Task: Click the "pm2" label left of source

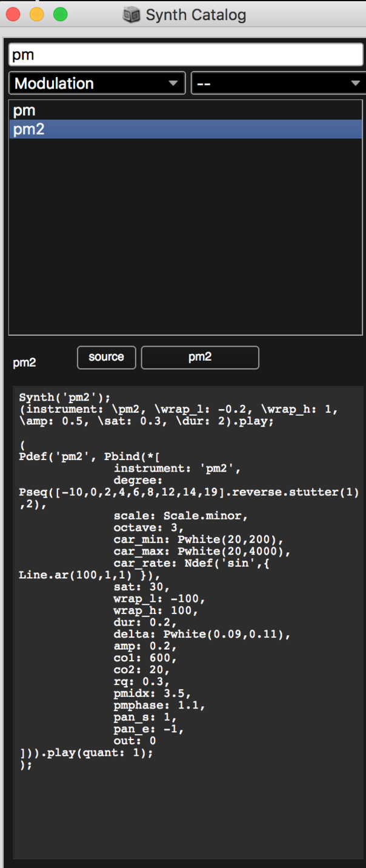Action: coord(25,363)
